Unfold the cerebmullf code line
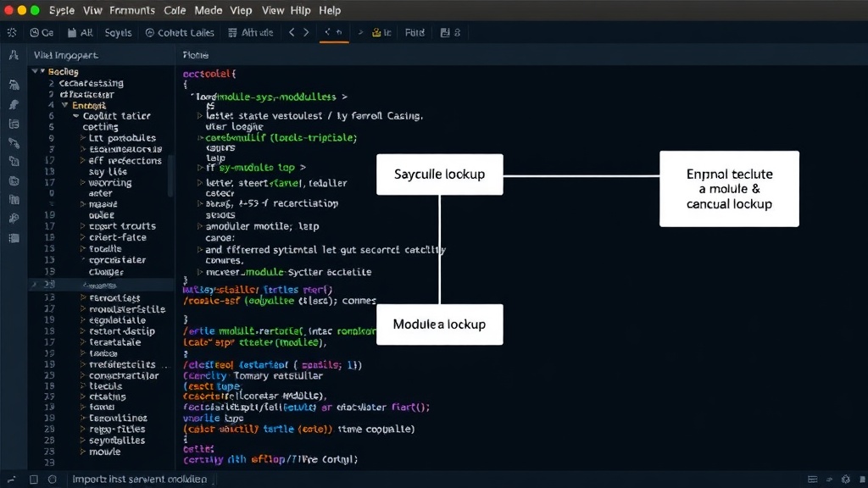 [200, 138]
